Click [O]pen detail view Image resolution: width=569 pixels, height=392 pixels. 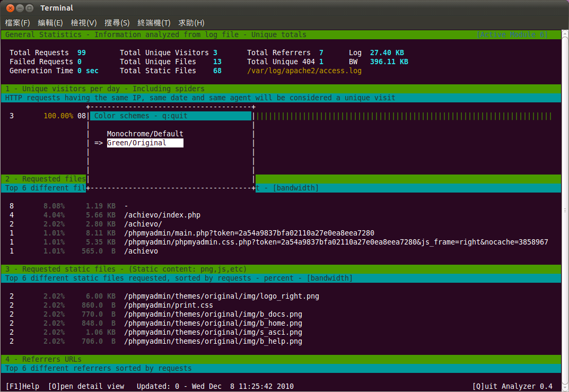(86, 387)
